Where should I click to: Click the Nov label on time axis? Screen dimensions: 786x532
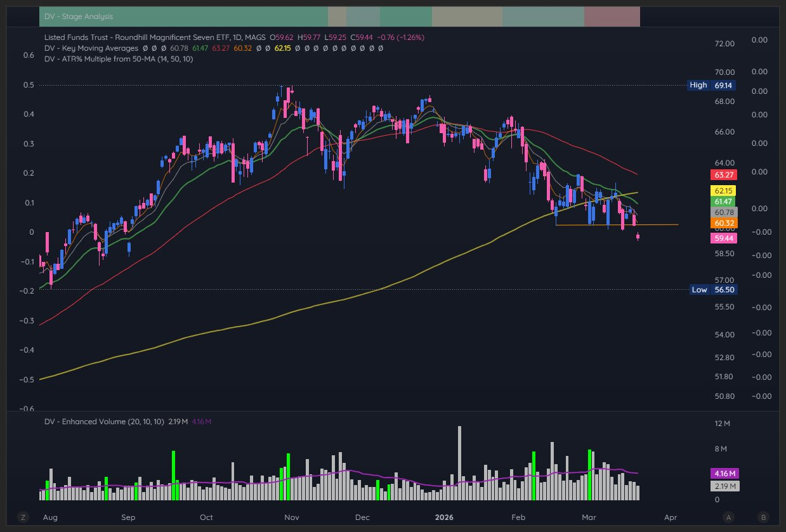tap(291, 517)
